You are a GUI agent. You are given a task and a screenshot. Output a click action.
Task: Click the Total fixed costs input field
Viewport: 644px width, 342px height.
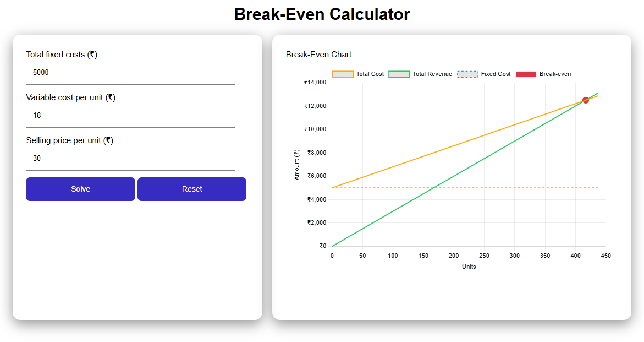(130, 73)
